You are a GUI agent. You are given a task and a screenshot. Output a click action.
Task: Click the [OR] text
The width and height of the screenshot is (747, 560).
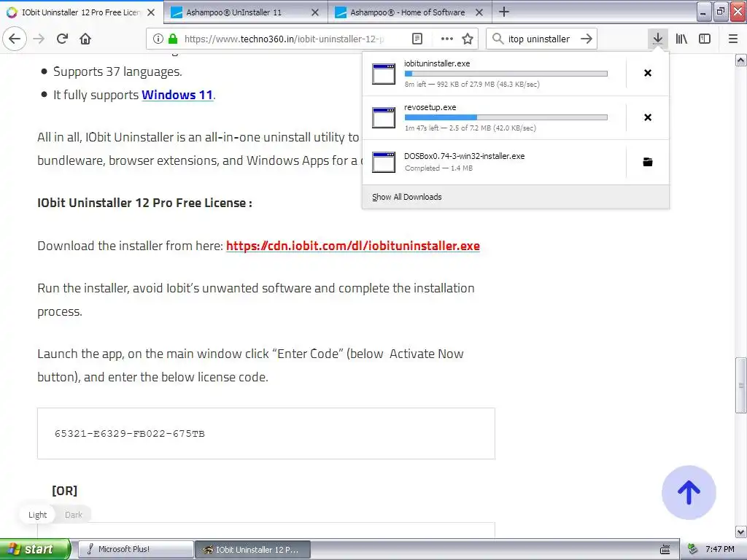point(64,491)
